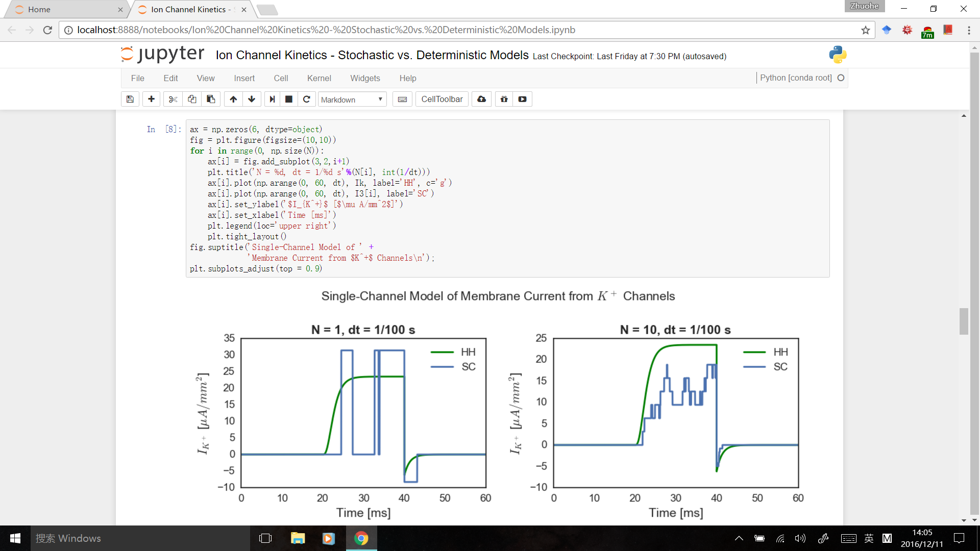Cut selected cells with the scissors icon
Screen dimensions: 980x551
pos(173,99)
